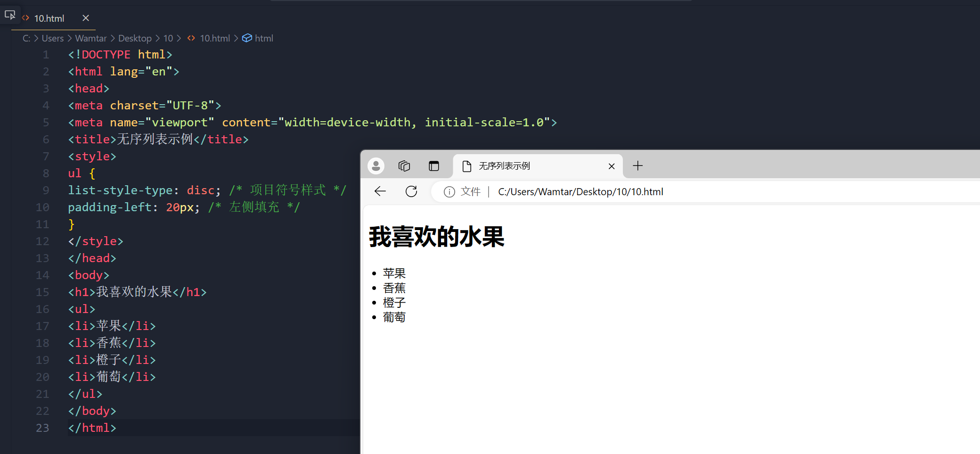
Task: Click the 苹果 list item in the browser
Action: pos(394,273)
